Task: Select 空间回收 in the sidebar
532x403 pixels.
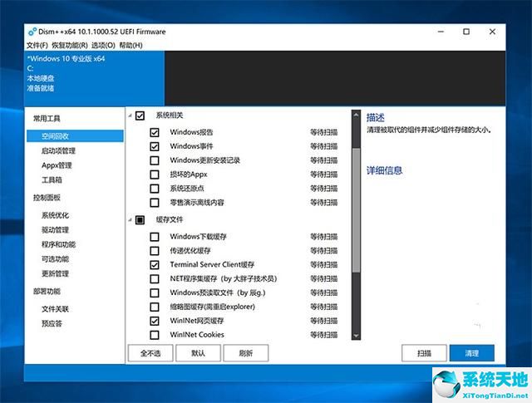Action: (75, 136)
